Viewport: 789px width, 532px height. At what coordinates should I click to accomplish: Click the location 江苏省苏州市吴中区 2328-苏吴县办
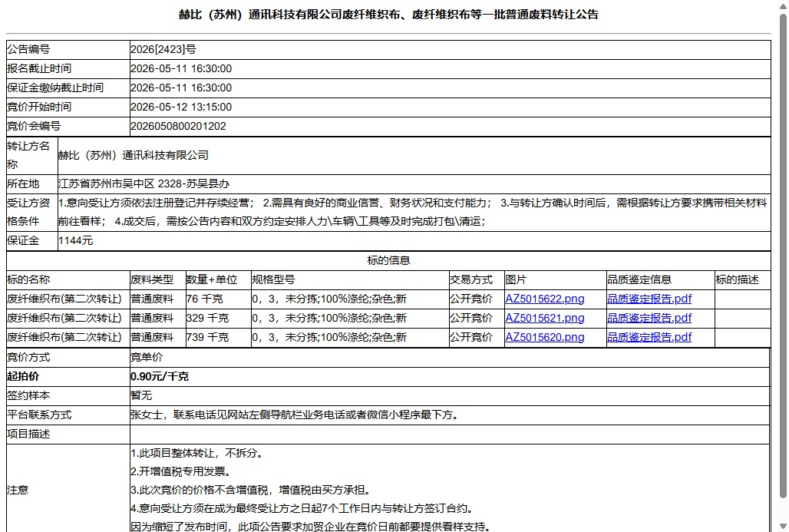point(144,183)
